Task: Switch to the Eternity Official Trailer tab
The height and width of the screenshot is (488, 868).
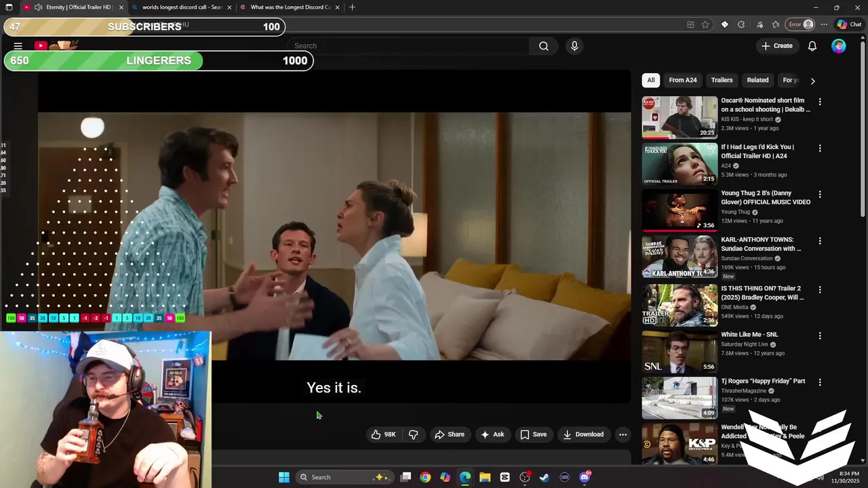Action: coord(73,7)
